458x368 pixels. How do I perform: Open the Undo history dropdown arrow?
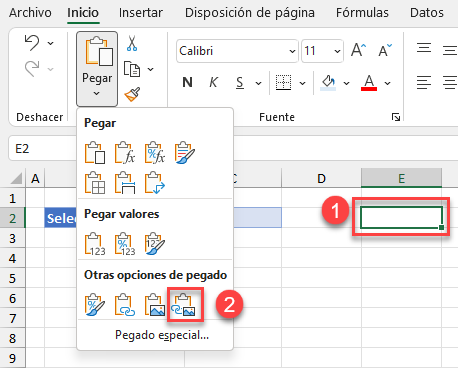tap(51, 43)
